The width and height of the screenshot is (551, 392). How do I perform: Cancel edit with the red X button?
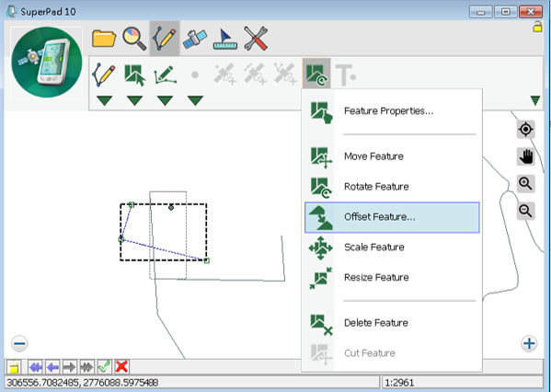click(x=121, y=367)
